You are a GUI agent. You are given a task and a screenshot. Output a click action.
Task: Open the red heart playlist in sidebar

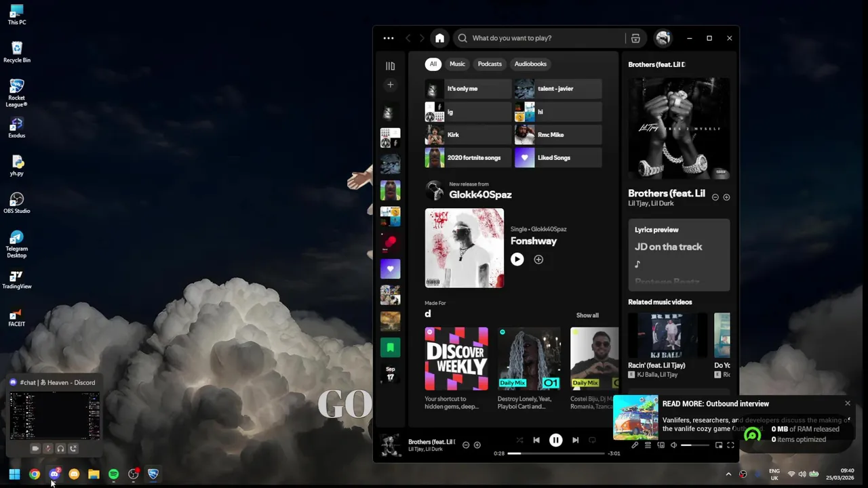pyautogui.click(x=390, y=243)
